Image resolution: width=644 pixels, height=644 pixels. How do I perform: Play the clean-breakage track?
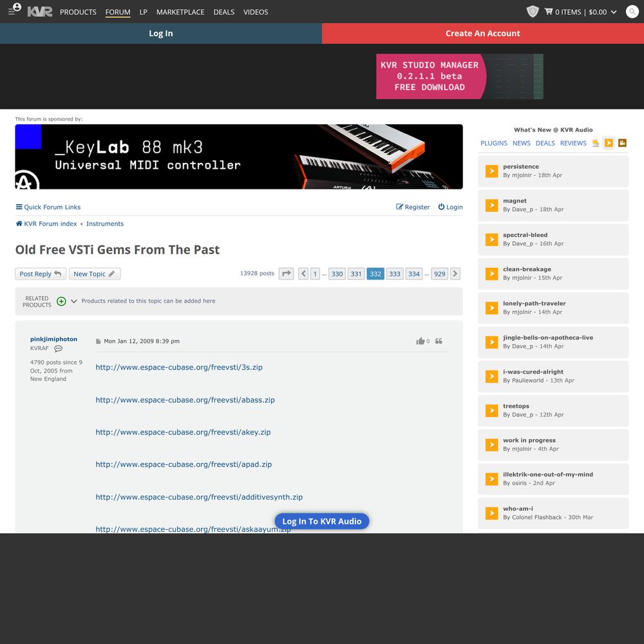(x=491, y=274)
